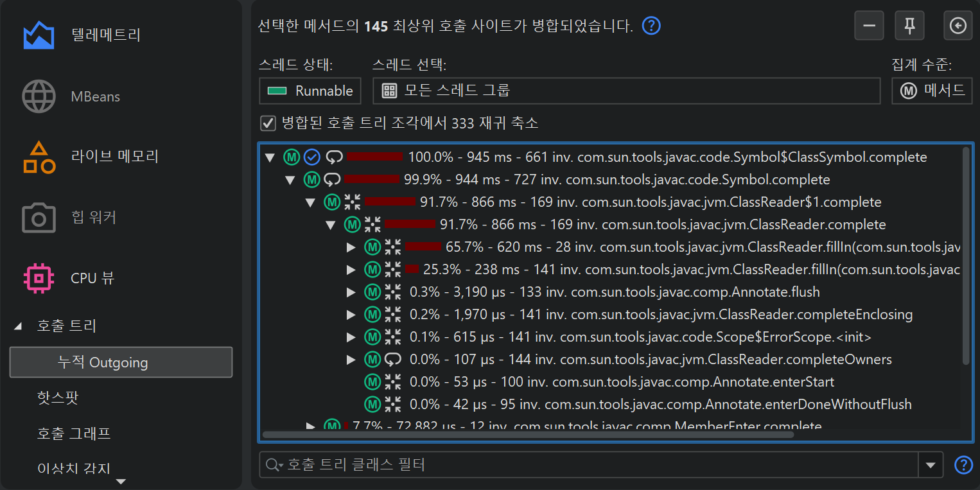Open the all thread groups selector
This screenshot has width=980, height=490.
coord(626,91)
